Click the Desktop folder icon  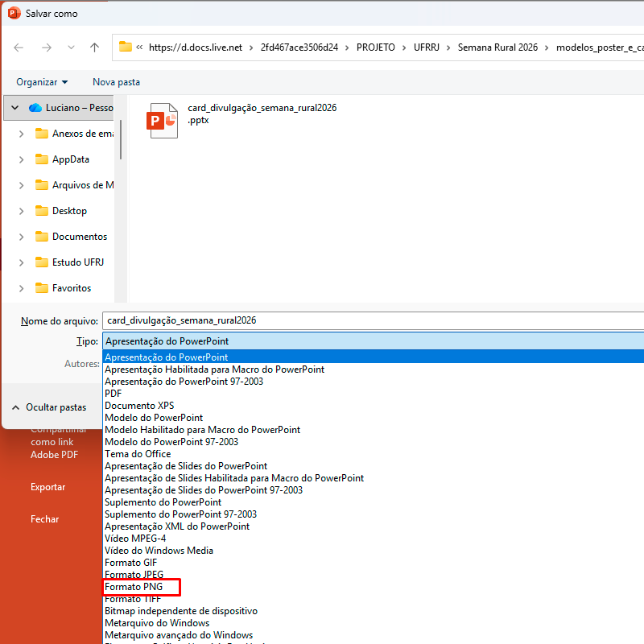point(42,211)
